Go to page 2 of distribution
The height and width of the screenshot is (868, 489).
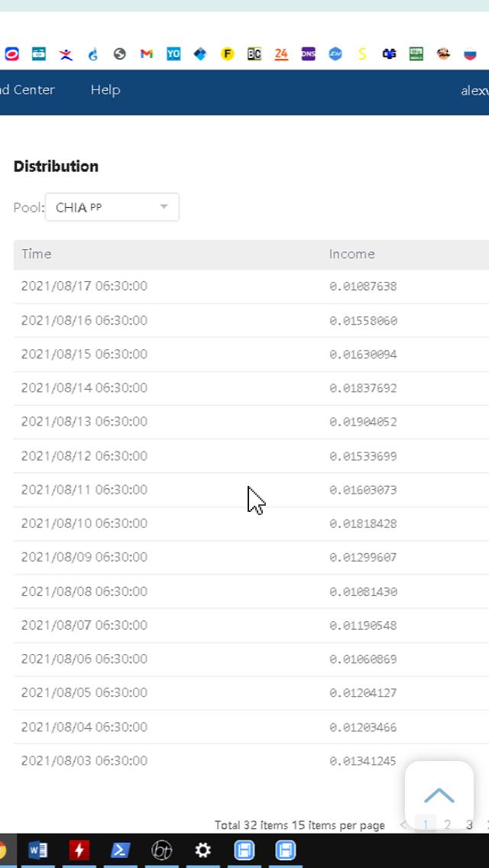tap(448, 824)
